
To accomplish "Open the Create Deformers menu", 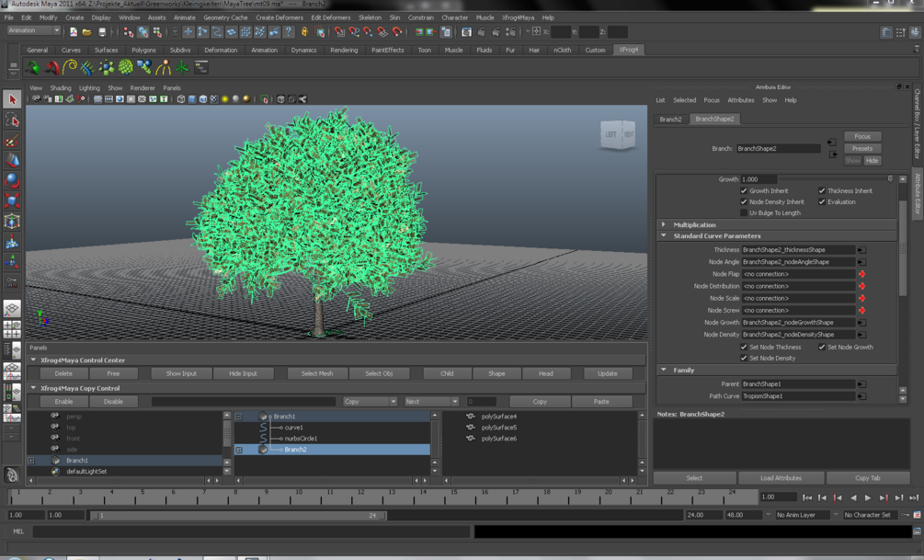I will [x=279, y=17].
